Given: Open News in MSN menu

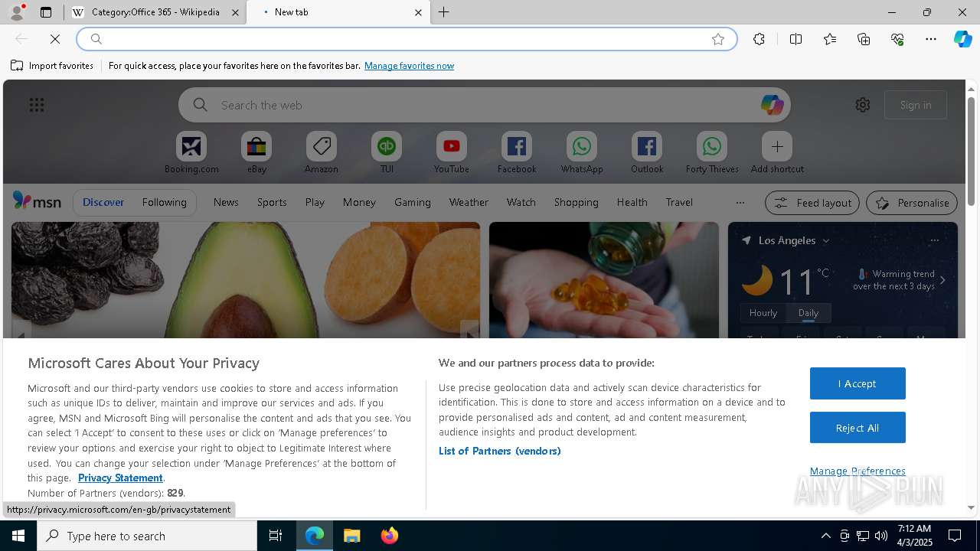Looking at the screenshot, I should coord(226,202).
